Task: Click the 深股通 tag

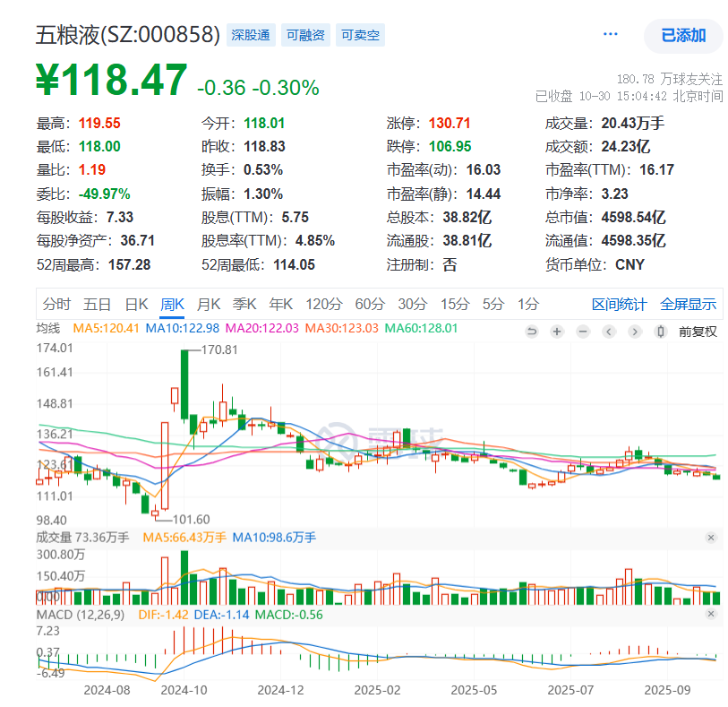Action: pos(251,36)
